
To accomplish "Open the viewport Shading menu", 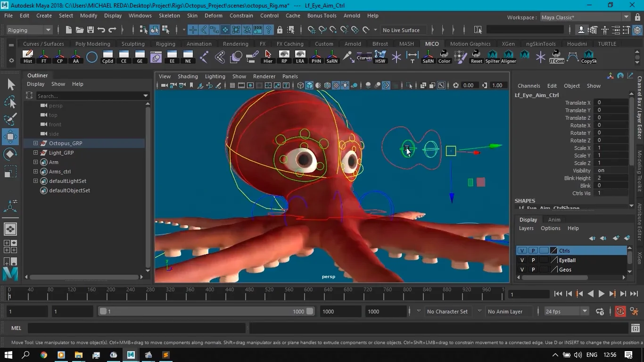I will (x=188, y=76).
